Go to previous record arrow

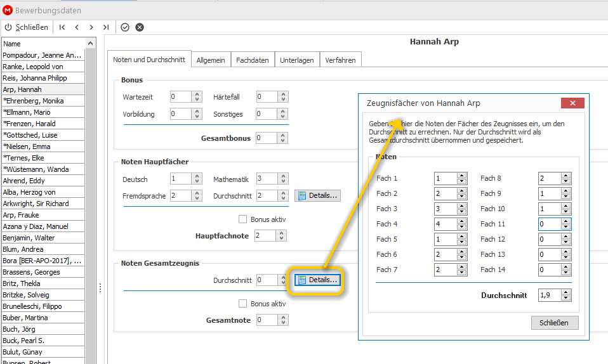[x=77, y=27]
